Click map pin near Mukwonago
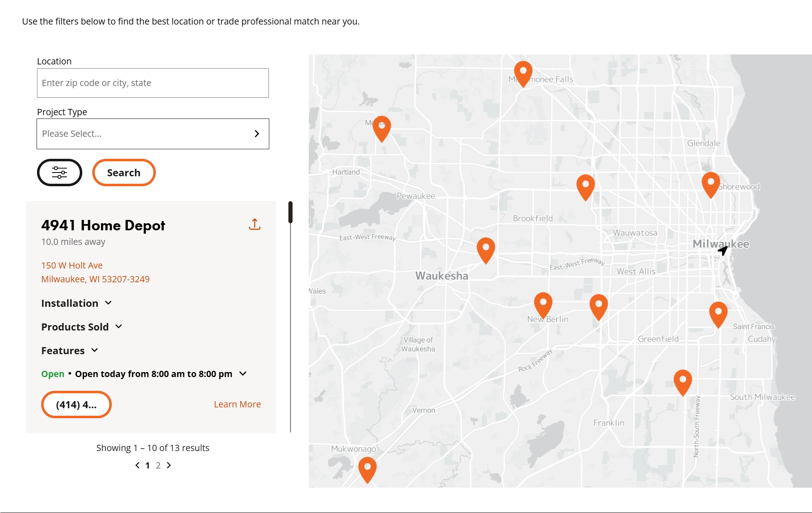This screenshot has height=513, width=812. point(367,469)
